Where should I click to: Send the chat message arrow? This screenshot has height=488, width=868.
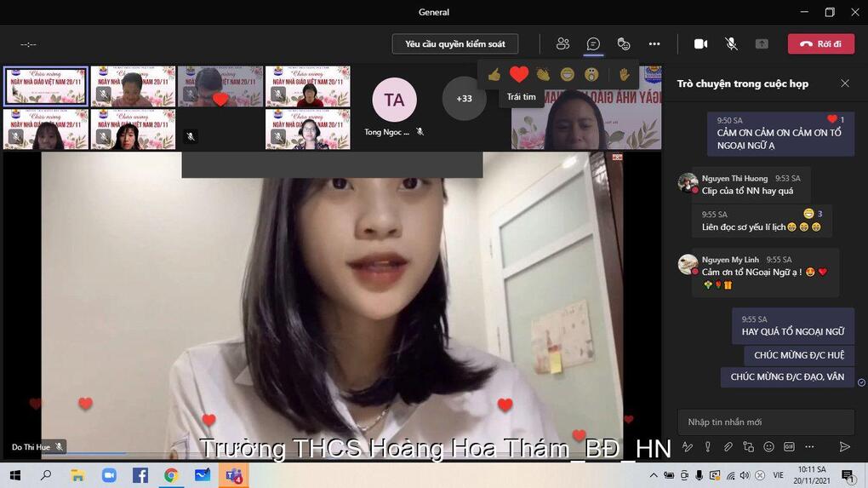pos(845,446)
